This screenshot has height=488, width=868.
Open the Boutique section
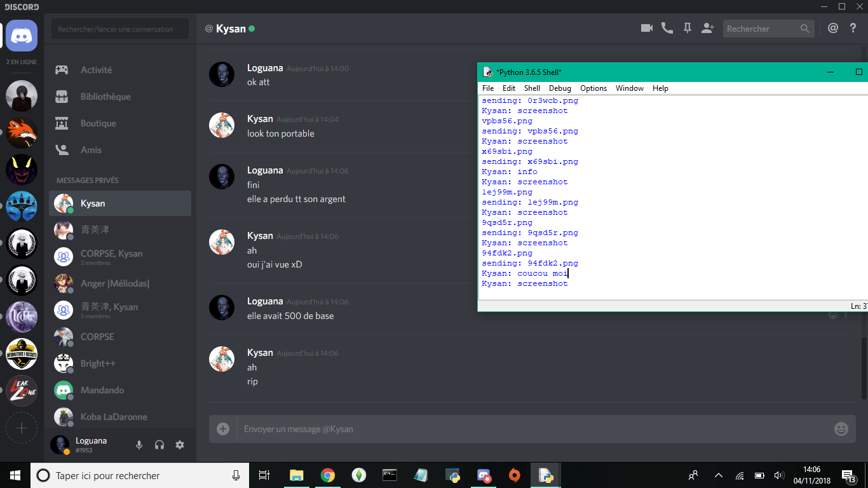pyautogui.click(x=120, y=123)
